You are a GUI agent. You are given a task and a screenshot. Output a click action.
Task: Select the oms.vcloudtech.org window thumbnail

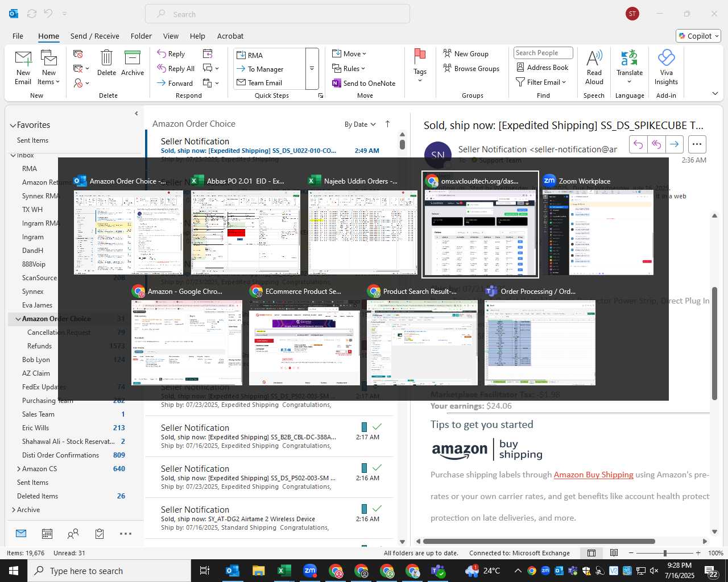(x=480, y=225)
